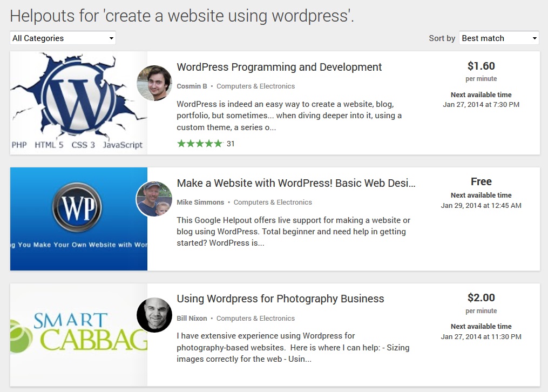Click Bill Nixon's black-and-white avatar
The width and height of the screenshot is (548, 392).
(x=154, y=315)
